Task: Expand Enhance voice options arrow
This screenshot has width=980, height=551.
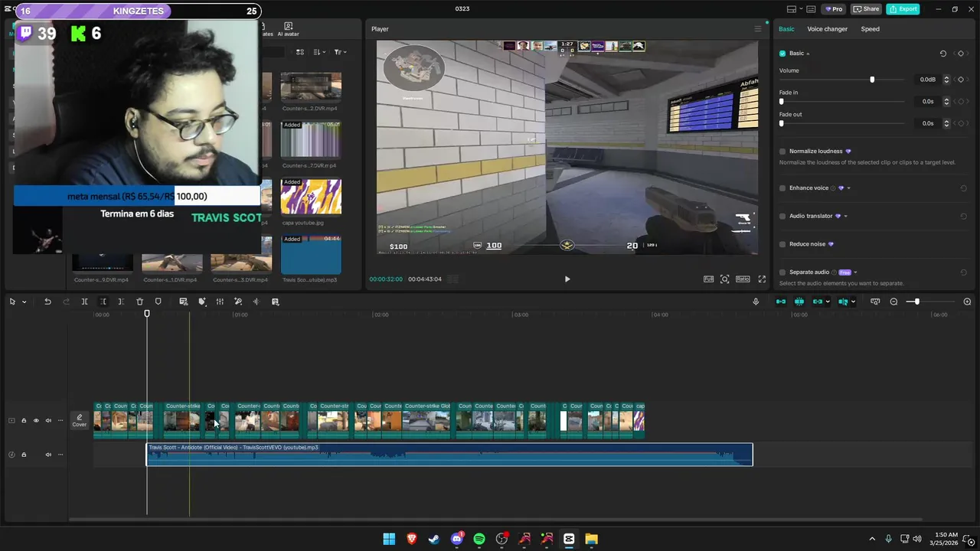Action: (848, 188)
